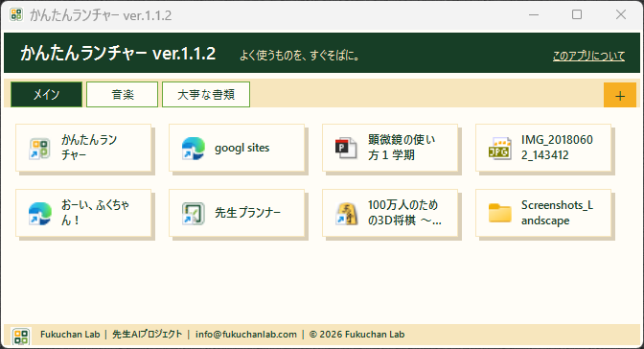
Task: Select the 100万人のための3D将棋 label
Action: 404,213
